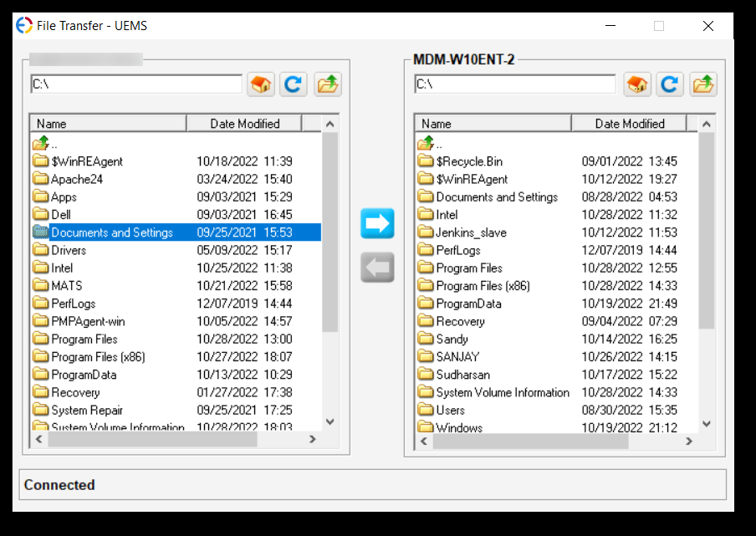Sort the remote list by Date Modified
756x536 pixels.
629,123
